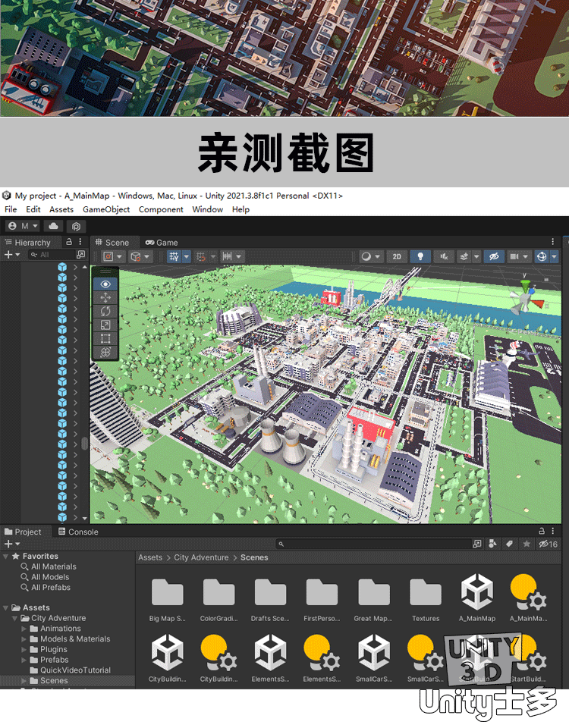The width and height of the screenshot is (569, 728).
Task: Toggle scene effects (skybox, fog) button
Action: pyautogui.click(x=464, y=256)
